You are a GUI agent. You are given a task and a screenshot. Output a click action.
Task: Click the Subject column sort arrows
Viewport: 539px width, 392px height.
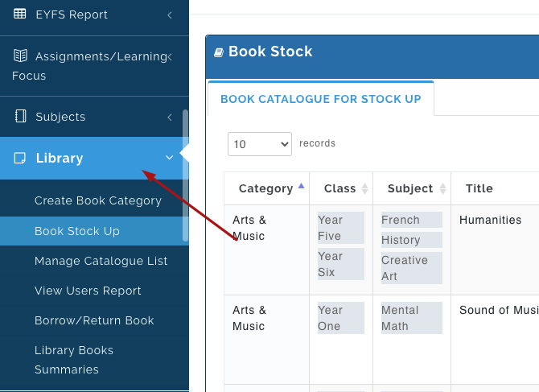(442, 188)
